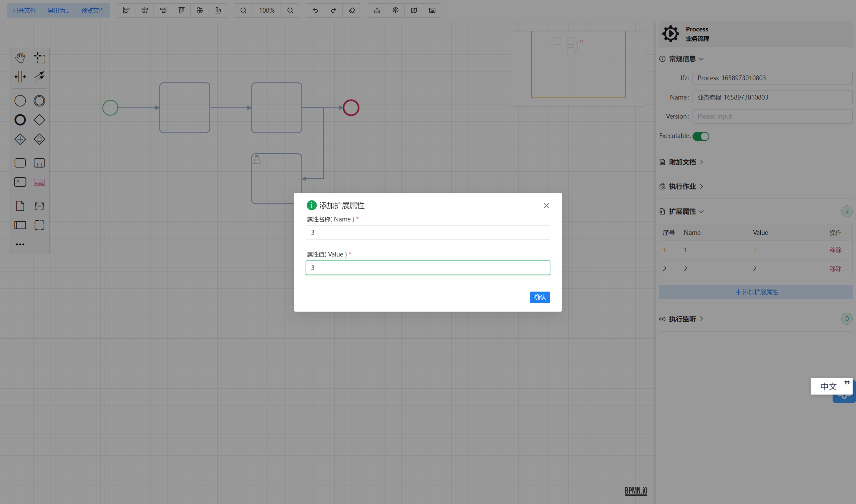Choose the global connect arrow tool

click(39, 76)
